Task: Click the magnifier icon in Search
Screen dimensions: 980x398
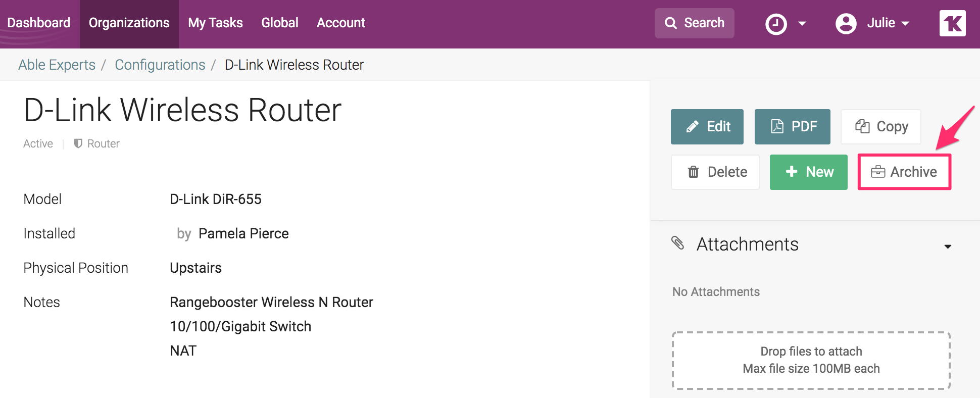Action: click(x=671, y=23)
